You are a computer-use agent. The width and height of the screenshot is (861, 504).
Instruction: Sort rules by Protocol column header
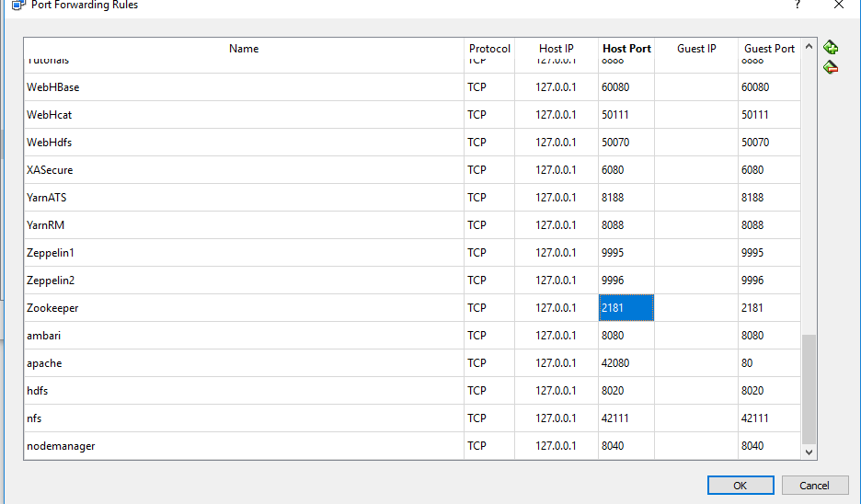pos(489,49)
